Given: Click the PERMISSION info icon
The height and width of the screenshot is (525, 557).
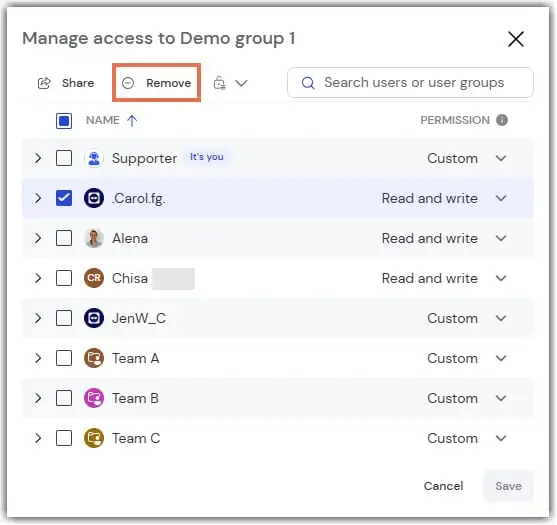Looking at the screenshot, I should [502, 120].
